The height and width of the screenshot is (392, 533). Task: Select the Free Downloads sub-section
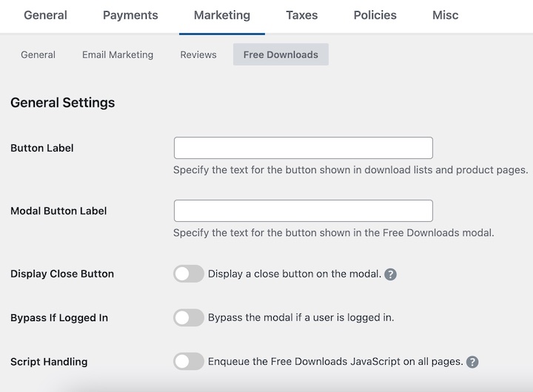(281, 54)
